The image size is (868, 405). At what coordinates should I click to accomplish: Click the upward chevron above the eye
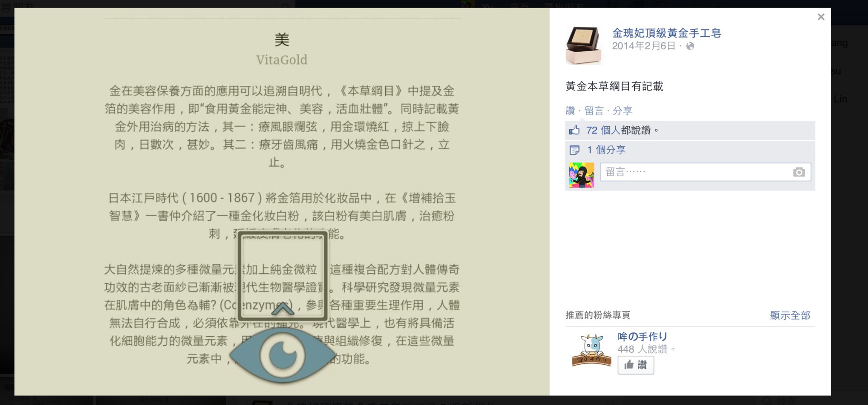[x=283, y=309]
